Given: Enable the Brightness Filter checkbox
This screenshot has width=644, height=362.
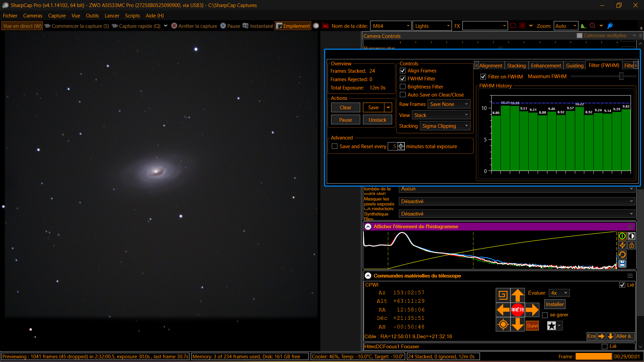Looking at the screenshot, I should (x=403, y=86).
